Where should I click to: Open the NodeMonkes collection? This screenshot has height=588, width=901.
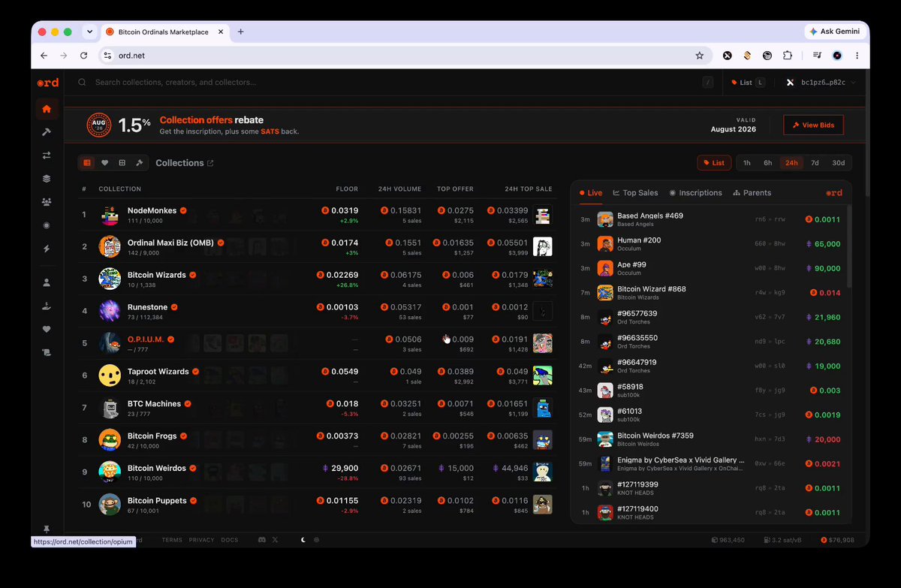[152, 211]
